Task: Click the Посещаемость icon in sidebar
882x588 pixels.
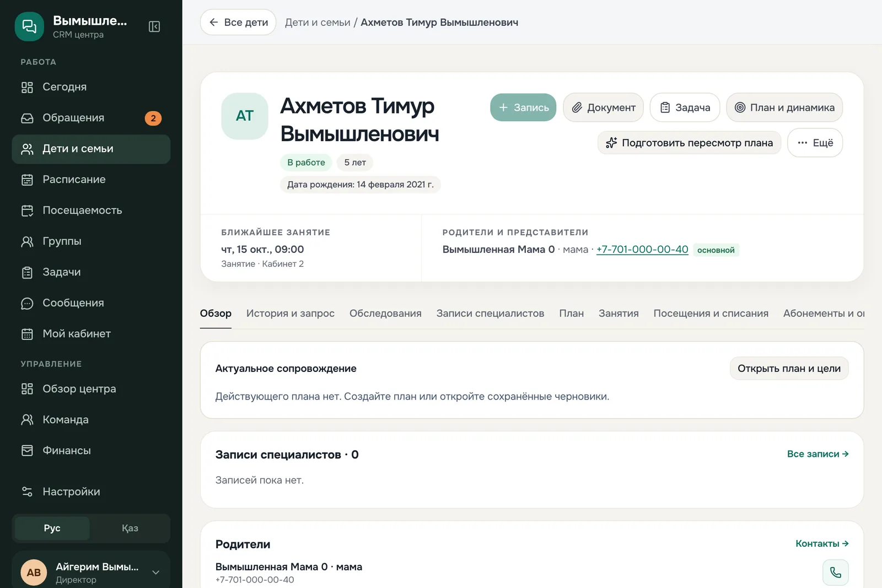Action: (27, 211)
